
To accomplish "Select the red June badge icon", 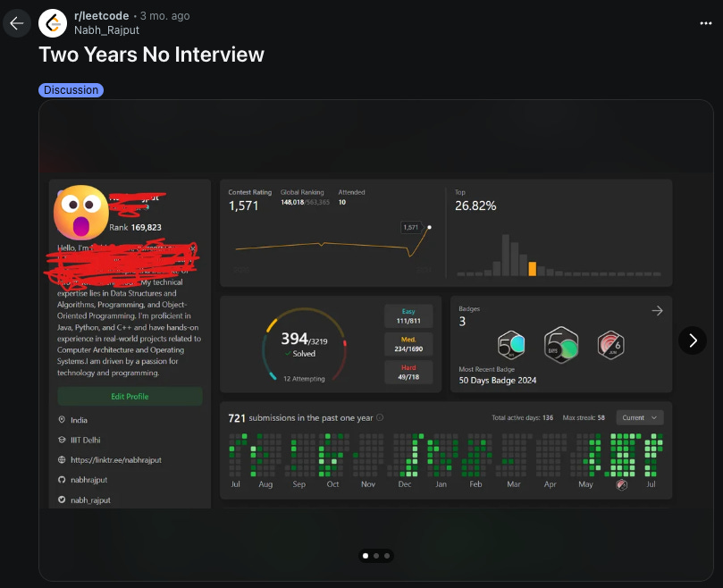I will (x=611, y=345).
